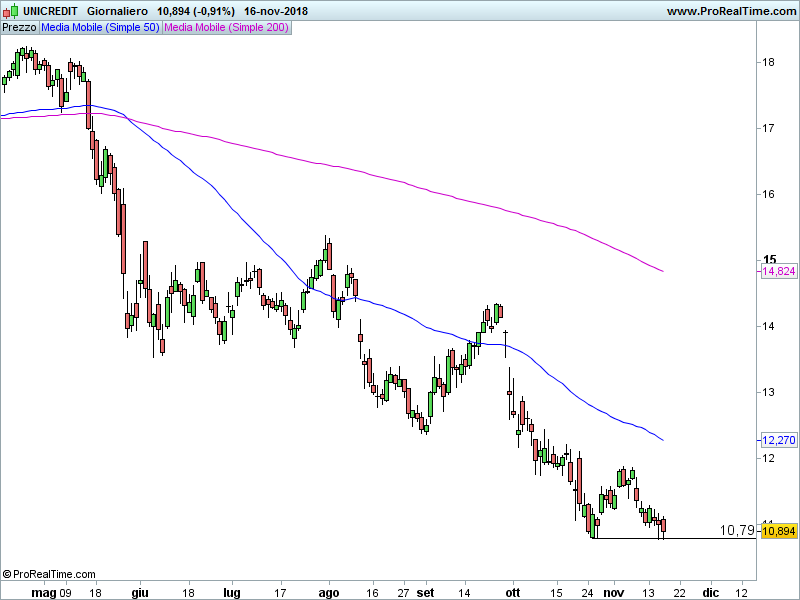The image size is (800, 600).
Task: Click the magenta 14,824 moving average tag
Action: pos(779,271)
